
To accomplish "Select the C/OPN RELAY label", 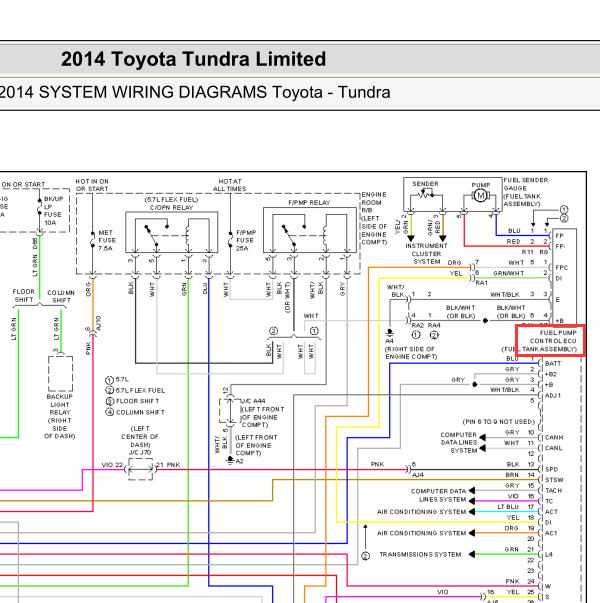I will click(x=171, y=207).
